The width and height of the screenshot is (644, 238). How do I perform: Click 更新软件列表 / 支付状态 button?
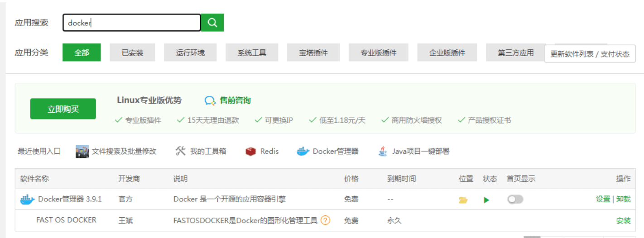click(590, 53)
